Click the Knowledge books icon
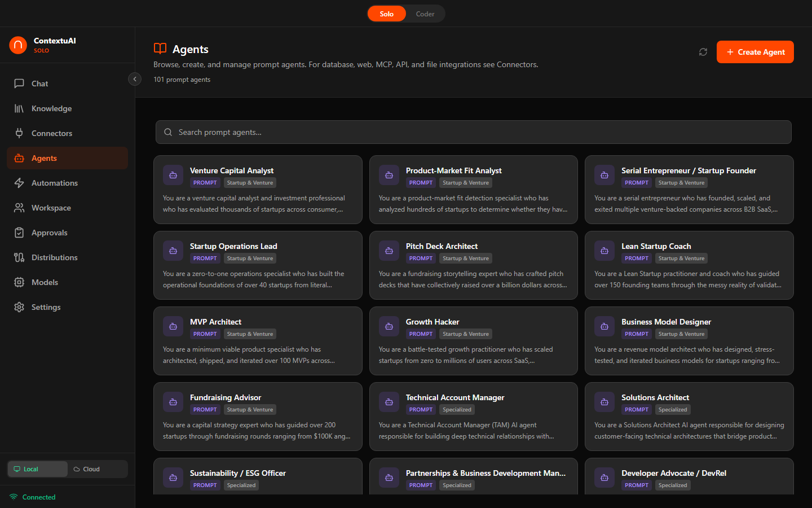Screen dimensions: 812x508 click(19, 108)
